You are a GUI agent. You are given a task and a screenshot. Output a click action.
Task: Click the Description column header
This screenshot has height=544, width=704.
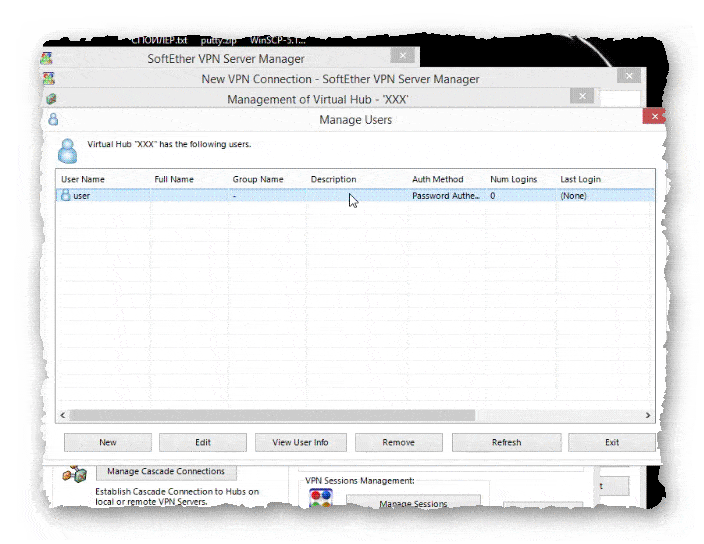[x=333, y=179]
